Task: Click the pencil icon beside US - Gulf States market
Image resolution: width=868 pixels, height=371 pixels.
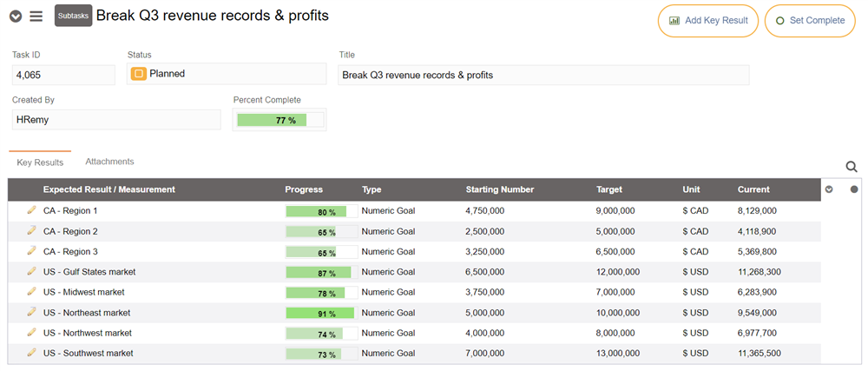Action: click(31, 271)
